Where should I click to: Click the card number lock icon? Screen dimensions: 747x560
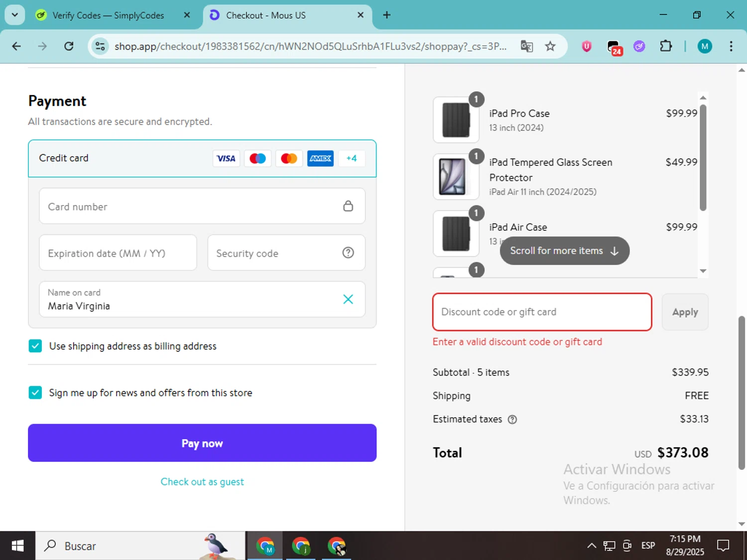click(348, 206)
